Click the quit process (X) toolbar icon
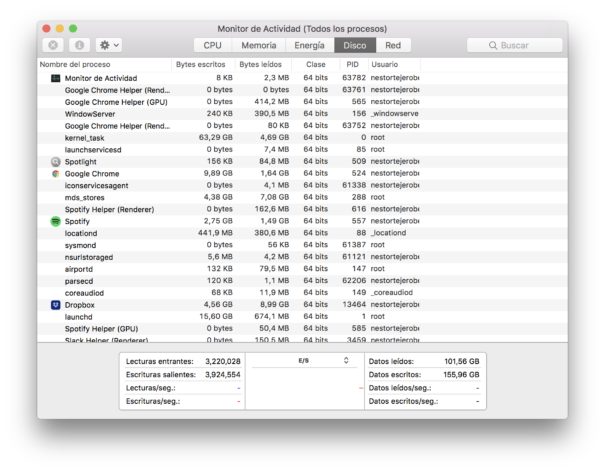This screenshot has width=605, height=472. point(54,46)
